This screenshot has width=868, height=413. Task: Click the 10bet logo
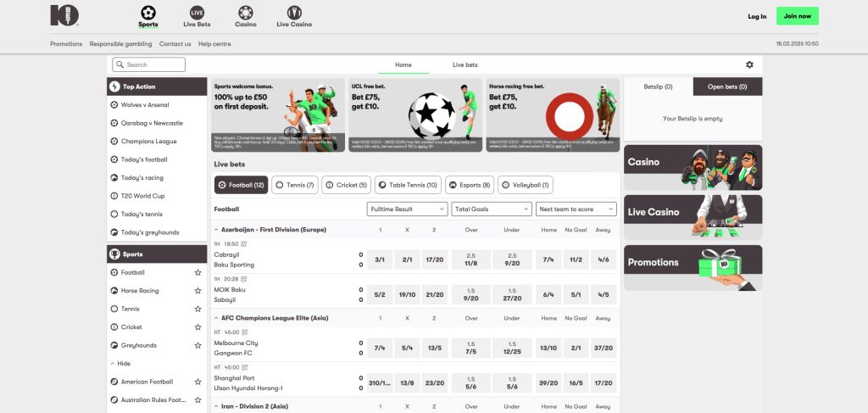pyautogui.click(x=64, y=15)
